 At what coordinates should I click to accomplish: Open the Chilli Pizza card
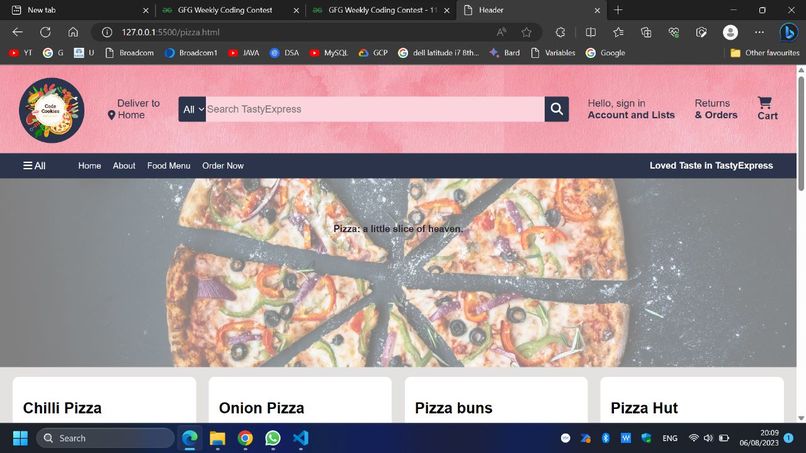[x=104, y=400]
